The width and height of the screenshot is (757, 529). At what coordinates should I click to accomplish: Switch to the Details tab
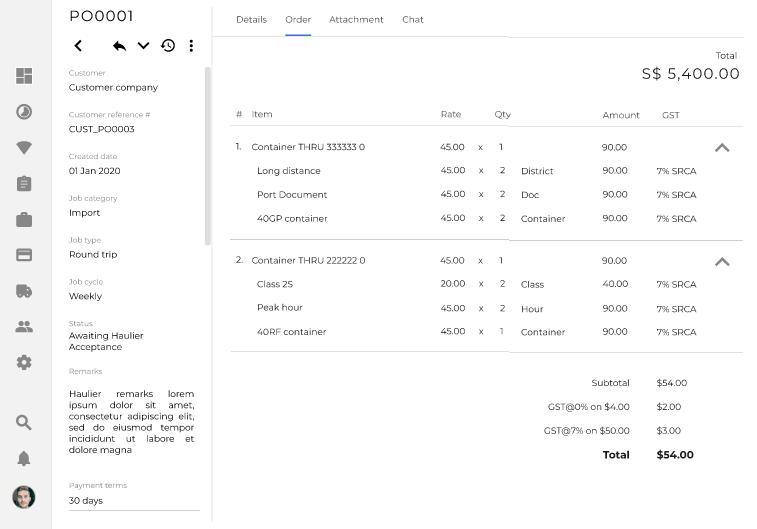pos(251,20)
